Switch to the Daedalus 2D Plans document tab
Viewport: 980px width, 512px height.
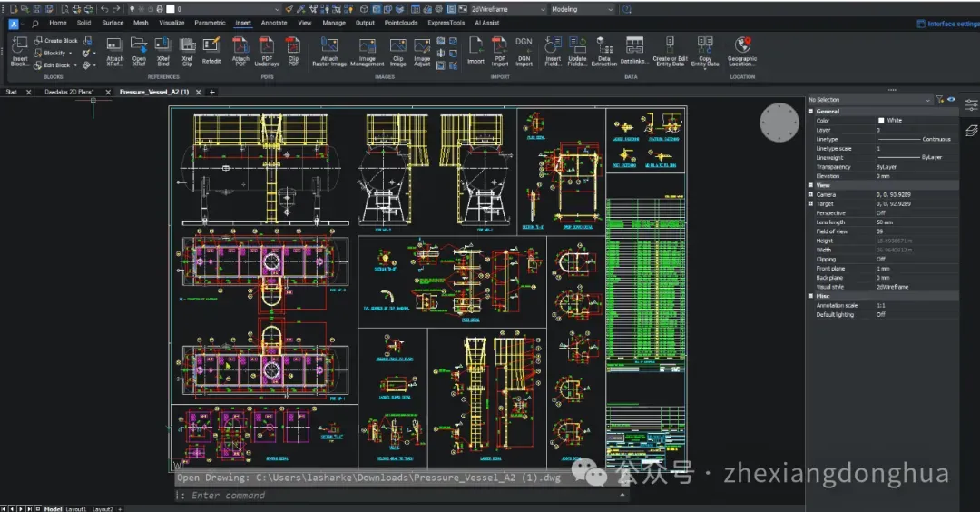click(x=69, y=92)
